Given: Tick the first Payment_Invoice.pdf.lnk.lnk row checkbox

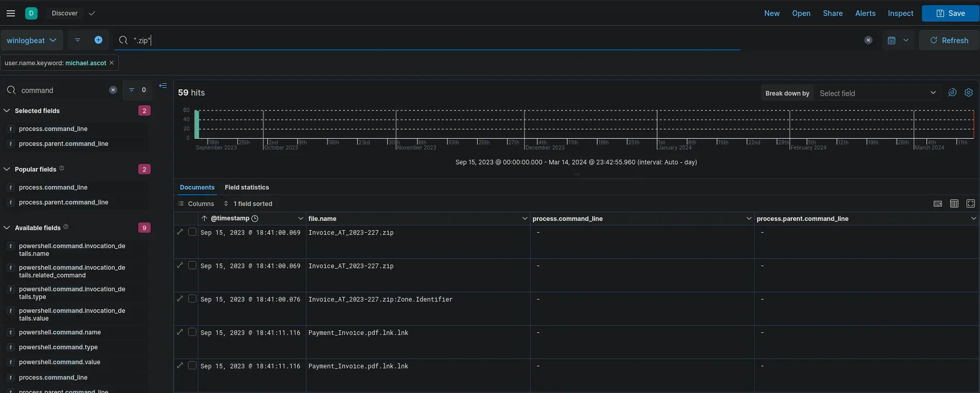Looking at the screenshot, I should tap(192, 332).
